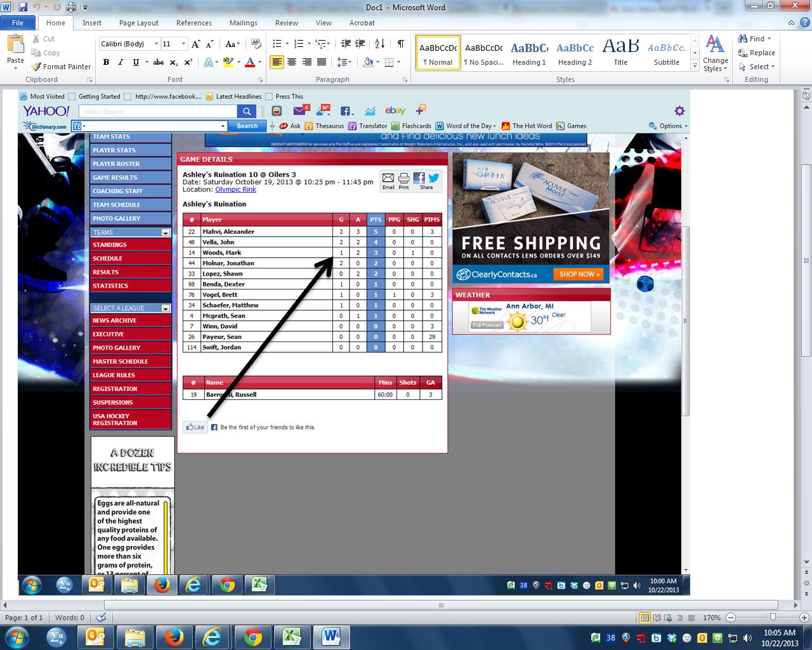Click the Replace button in Editing group
This screenshot has width=812, height=650.
click(757, 53)
